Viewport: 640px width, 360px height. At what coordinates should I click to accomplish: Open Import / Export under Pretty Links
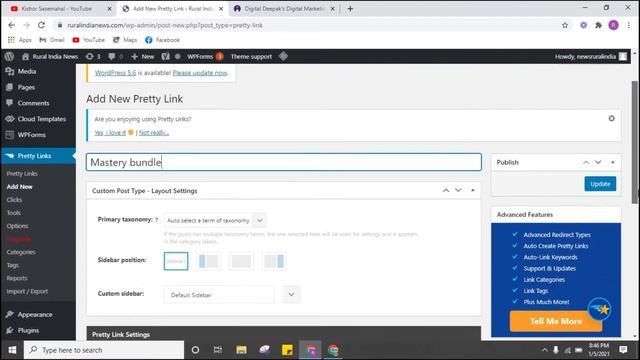27,291
